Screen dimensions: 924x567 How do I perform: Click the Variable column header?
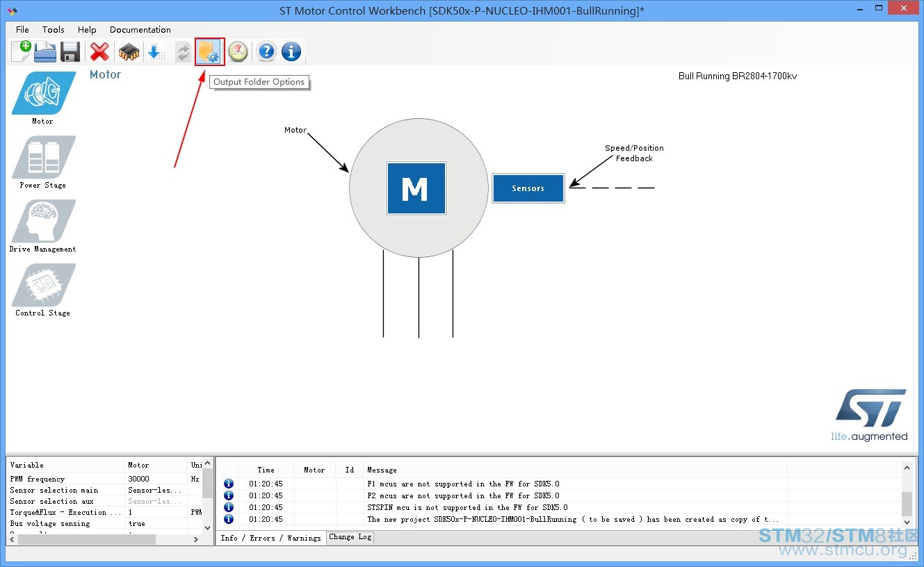click(x=65, y=465)
